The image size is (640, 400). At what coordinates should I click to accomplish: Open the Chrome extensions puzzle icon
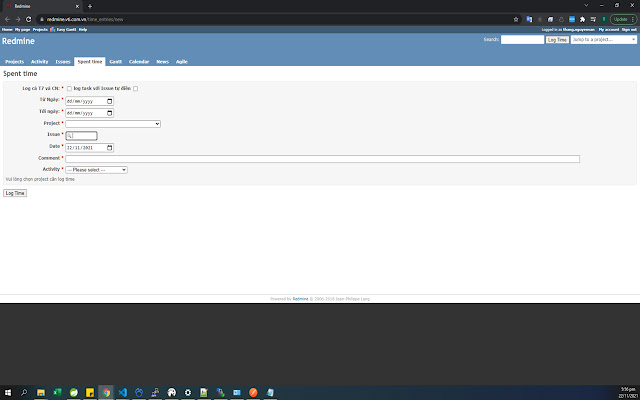click(x=582, y=19)
